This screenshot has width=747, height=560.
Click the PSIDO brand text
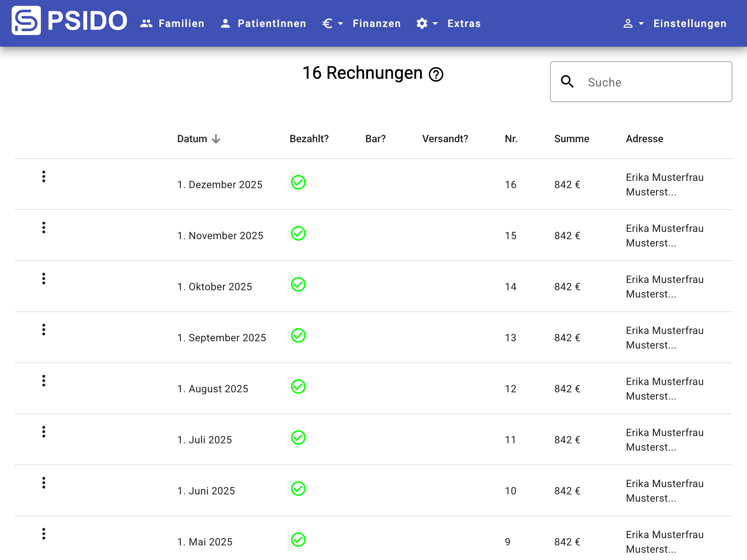tap(88, 20)
